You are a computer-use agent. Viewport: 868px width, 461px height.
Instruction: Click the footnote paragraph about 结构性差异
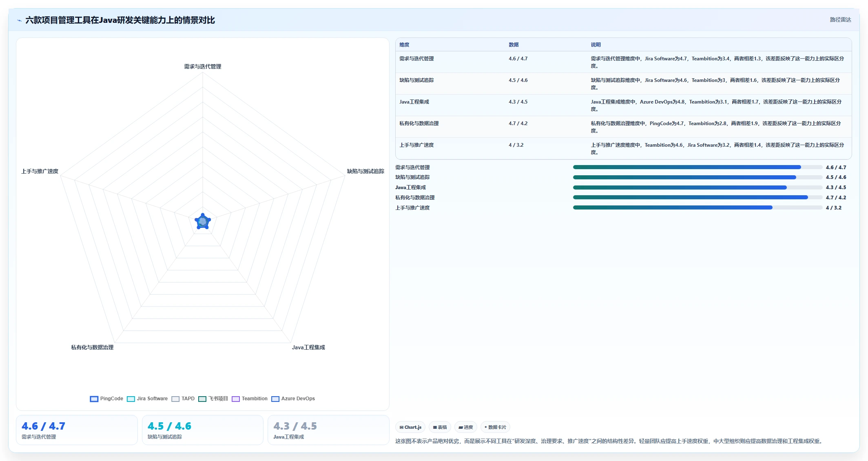tap(609, 441)
